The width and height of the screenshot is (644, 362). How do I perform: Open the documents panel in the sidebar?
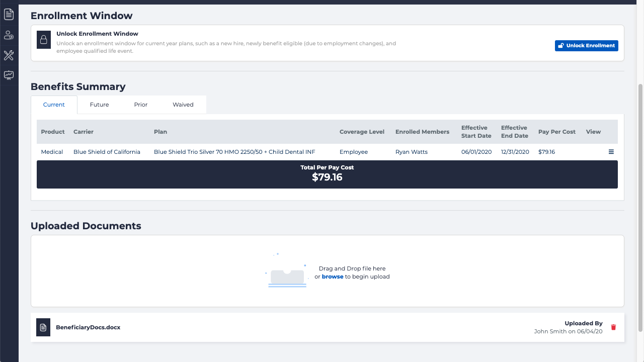click(x=9, y=14)
